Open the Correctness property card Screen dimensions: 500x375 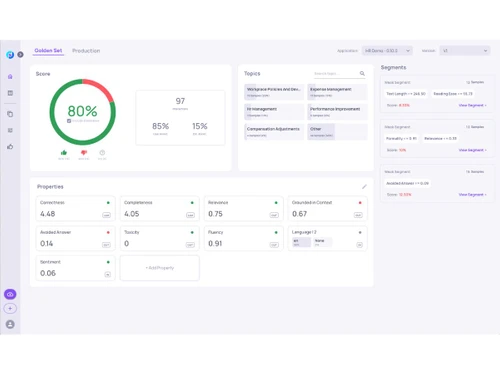pos(75,209)
